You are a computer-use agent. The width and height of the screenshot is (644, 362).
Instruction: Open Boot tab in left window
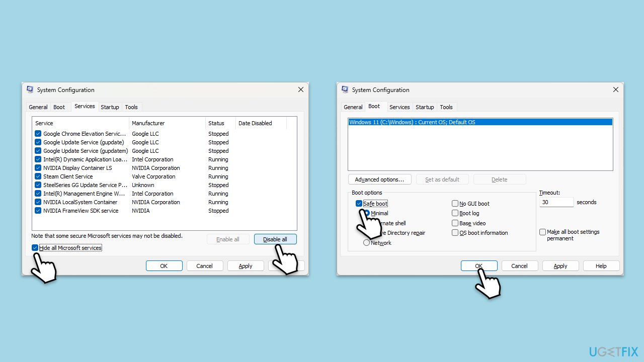59,107
